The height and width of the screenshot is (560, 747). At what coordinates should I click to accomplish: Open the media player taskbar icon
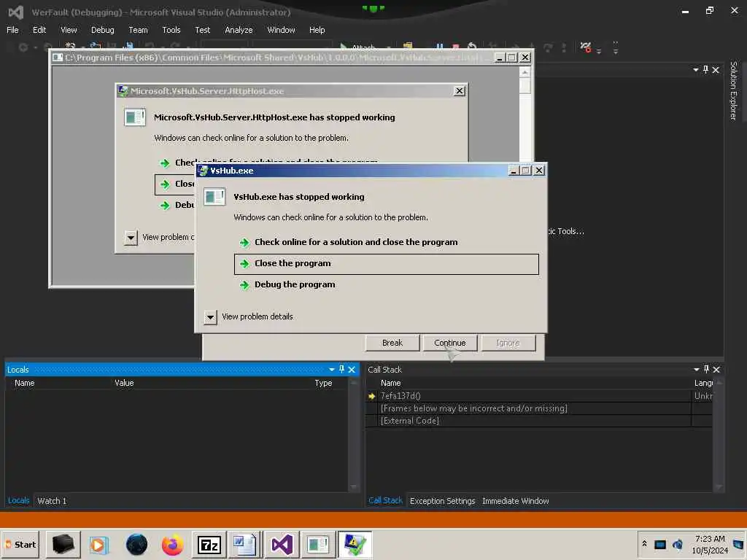tap(99, 544)
